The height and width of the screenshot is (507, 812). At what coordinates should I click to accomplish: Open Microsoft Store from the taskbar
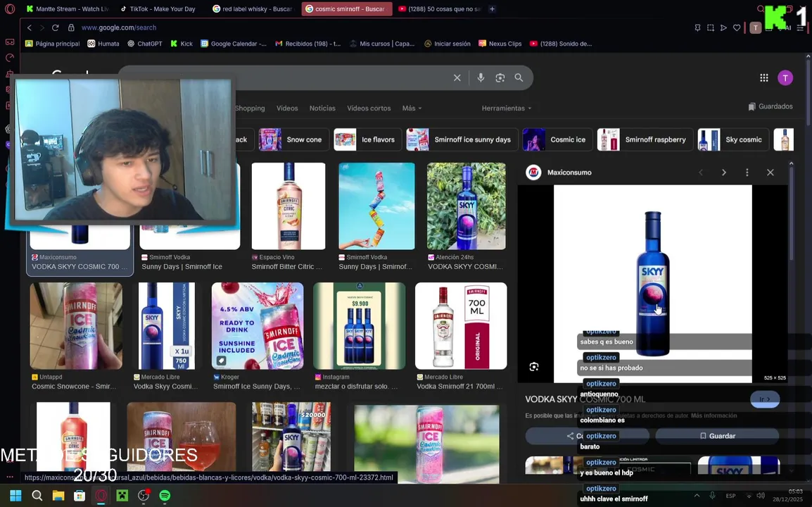tap(80, 496)
